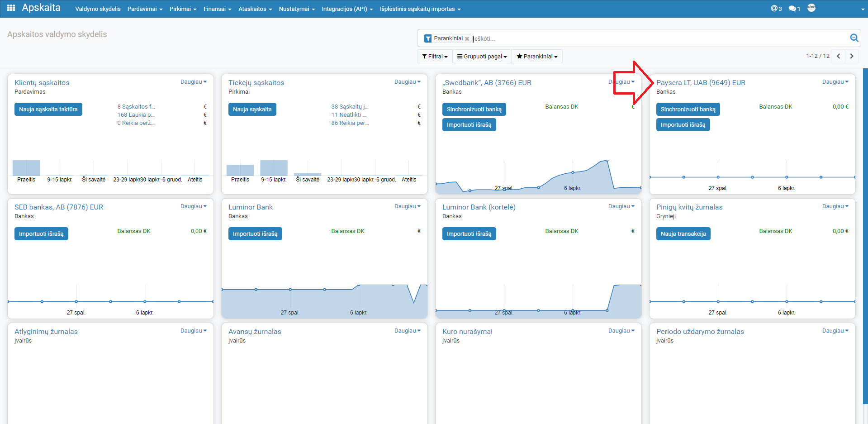Open the Finansai menu

click(217, 9)
